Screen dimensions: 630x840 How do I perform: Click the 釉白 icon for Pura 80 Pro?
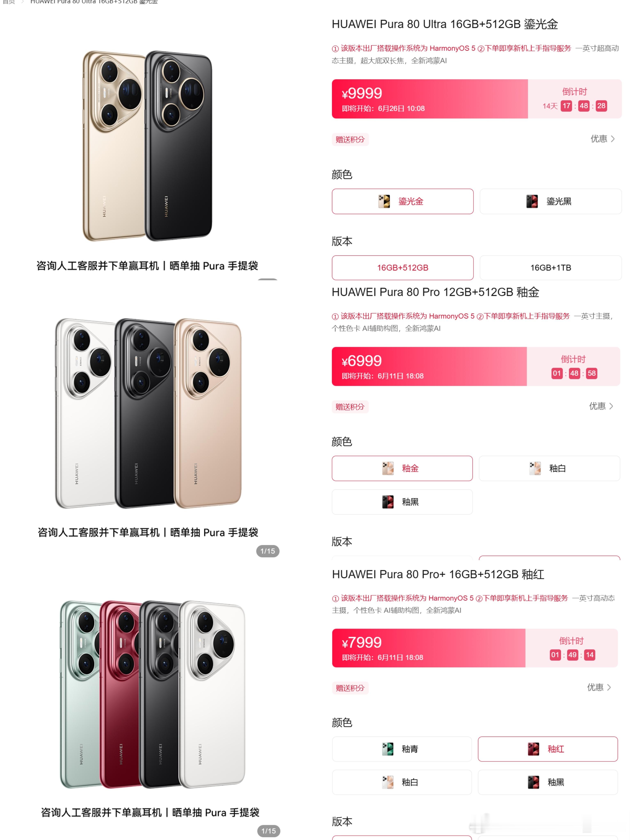pos(535,468)
